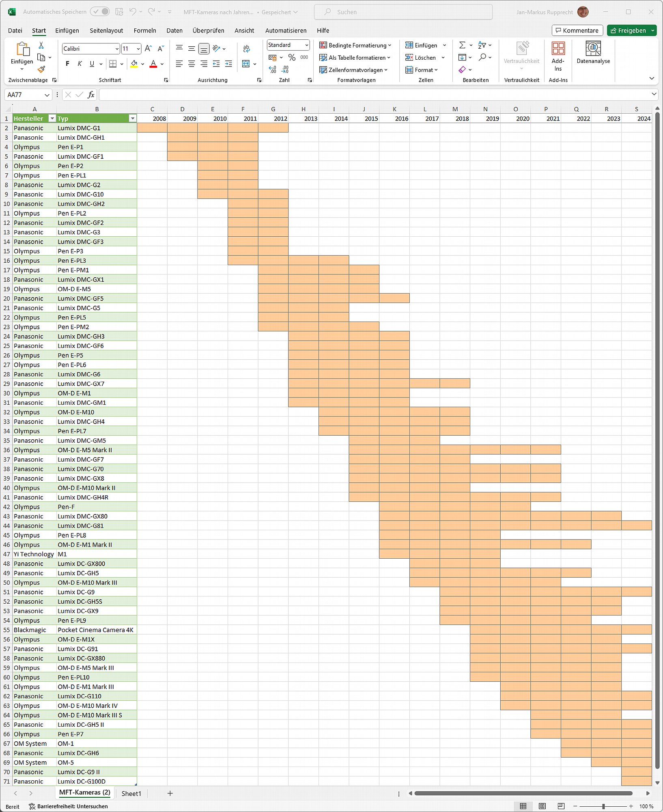Screen dimensions: 663x812
Task: Click the Kommentare button
Action: click(577, 30)
